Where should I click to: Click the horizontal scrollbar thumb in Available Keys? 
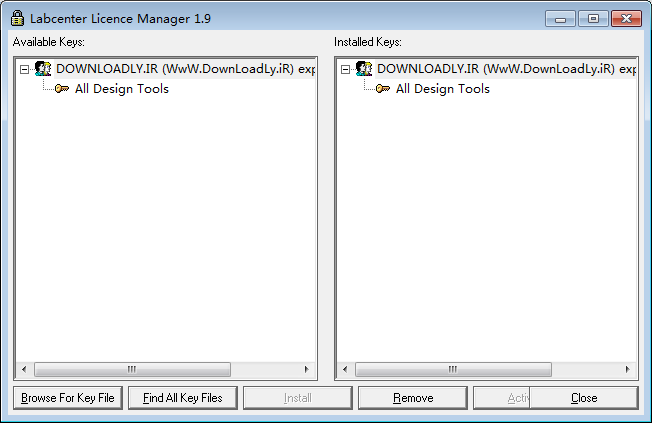click(132, 369)
